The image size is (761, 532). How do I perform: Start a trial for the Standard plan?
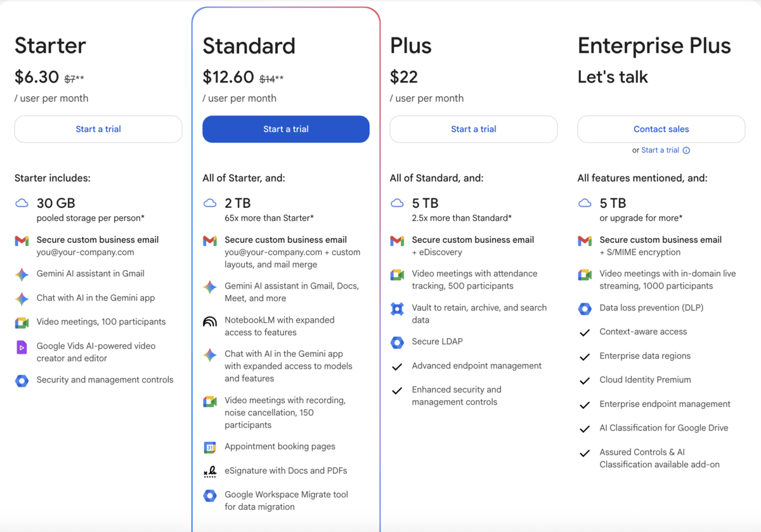tap(285, 129)
